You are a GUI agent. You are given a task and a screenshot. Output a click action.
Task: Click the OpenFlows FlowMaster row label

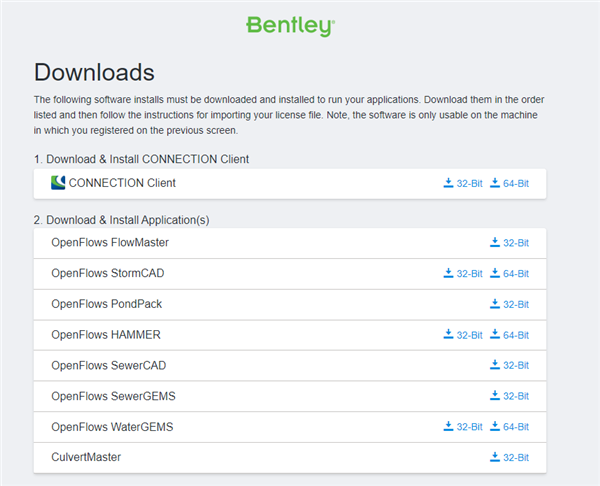pyautogui.click(x=109, y=243)
